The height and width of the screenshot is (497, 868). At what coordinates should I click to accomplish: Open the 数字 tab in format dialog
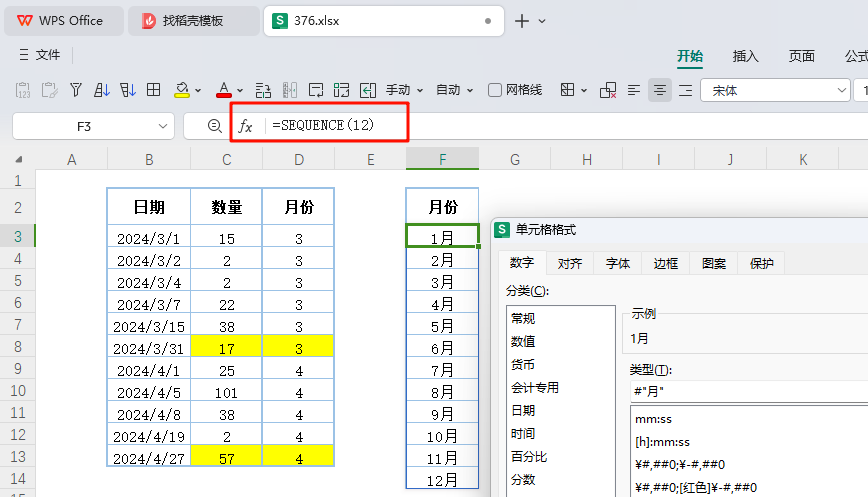point(522,263)
